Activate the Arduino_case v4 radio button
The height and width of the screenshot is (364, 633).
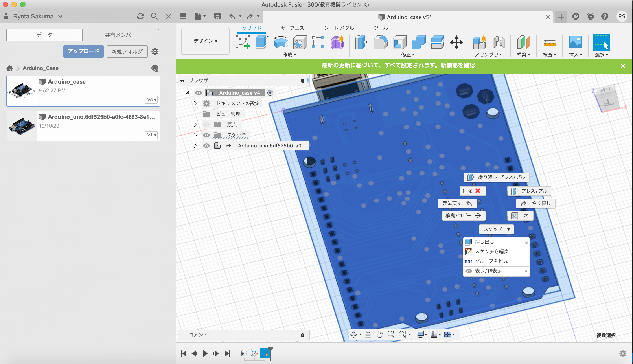coord(270,93)
